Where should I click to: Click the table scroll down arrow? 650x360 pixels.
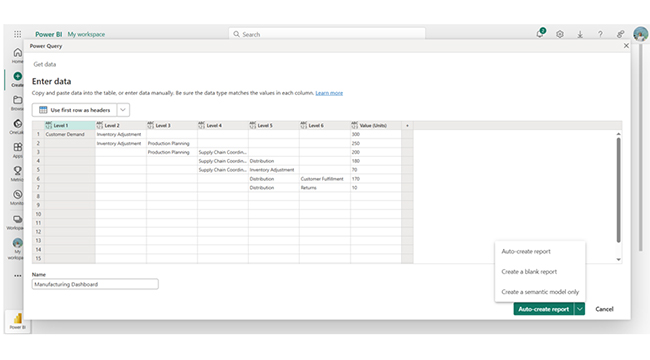coord(618,259)
